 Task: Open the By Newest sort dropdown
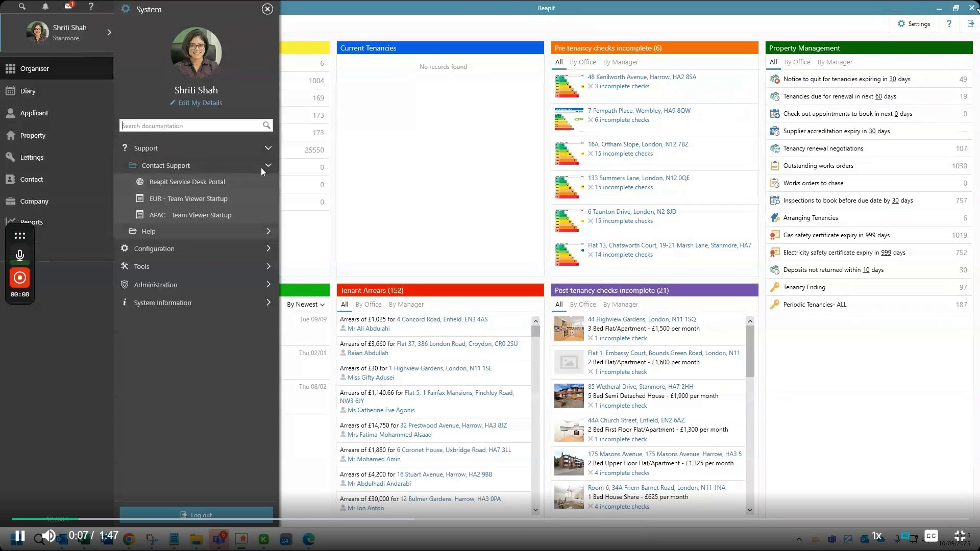coord(305,304)
